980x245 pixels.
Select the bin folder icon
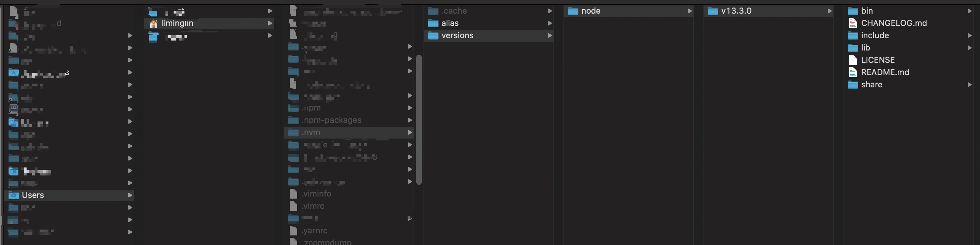[x=853, y=11]
